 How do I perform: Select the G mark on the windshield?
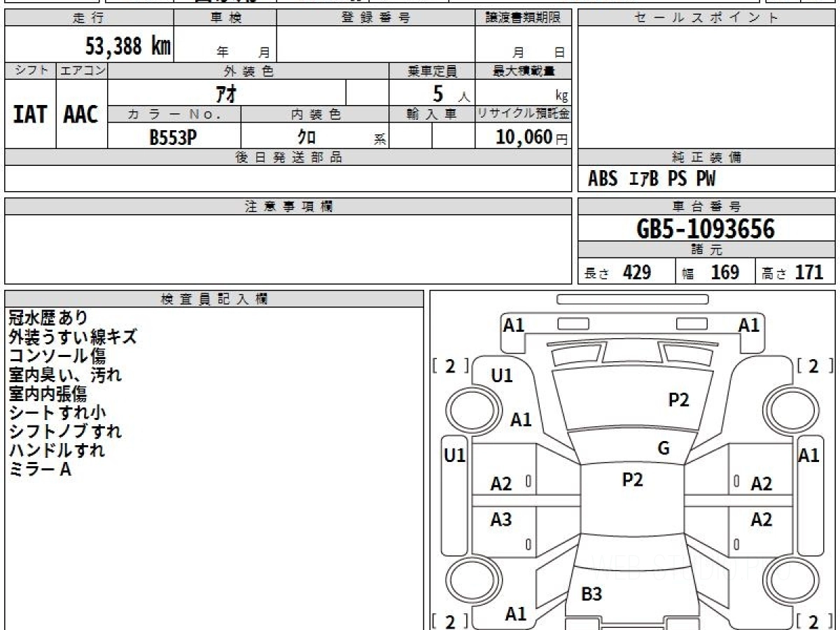pos(664,449)
